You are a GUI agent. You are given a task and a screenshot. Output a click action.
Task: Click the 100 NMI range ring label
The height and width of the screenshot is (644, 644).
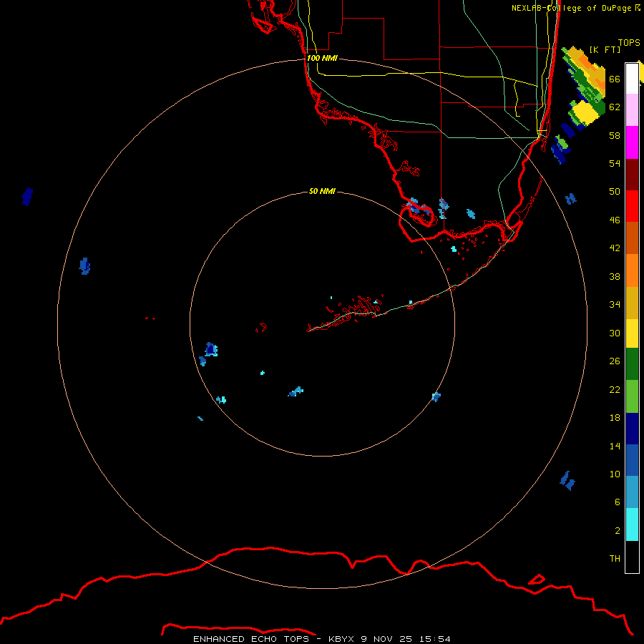tap(322, 59)
